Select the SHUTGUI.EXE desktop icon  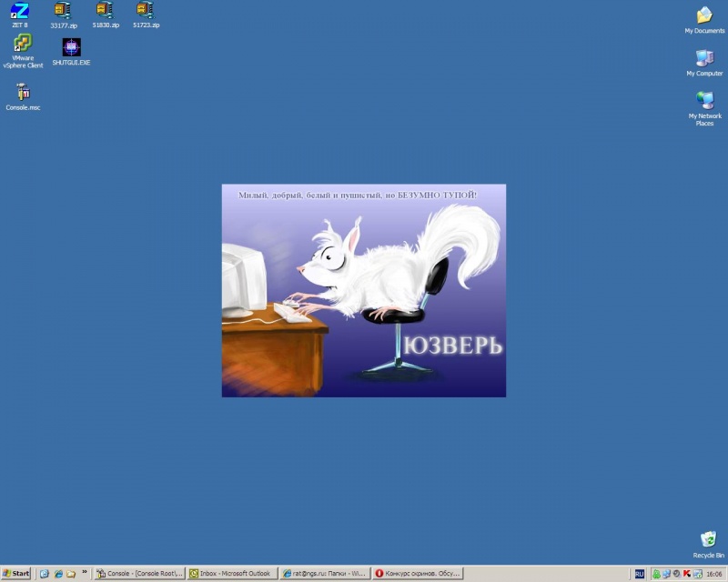(x=71, y=48)
